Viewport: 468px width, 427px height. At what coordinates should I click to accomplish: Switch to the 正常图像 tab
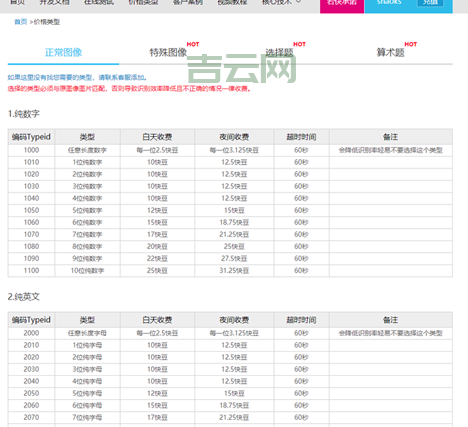[x=63, y=52]
